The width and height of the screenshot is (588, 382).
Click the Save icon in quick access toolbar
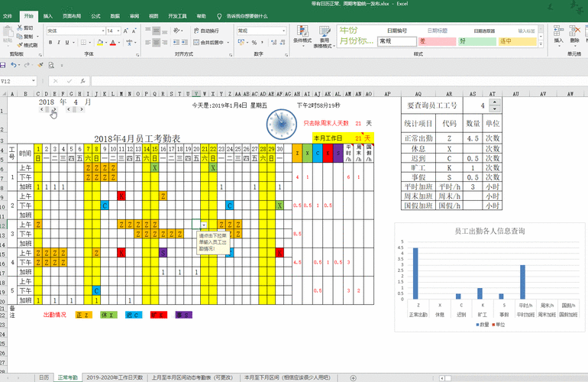(x=5, y=65)
